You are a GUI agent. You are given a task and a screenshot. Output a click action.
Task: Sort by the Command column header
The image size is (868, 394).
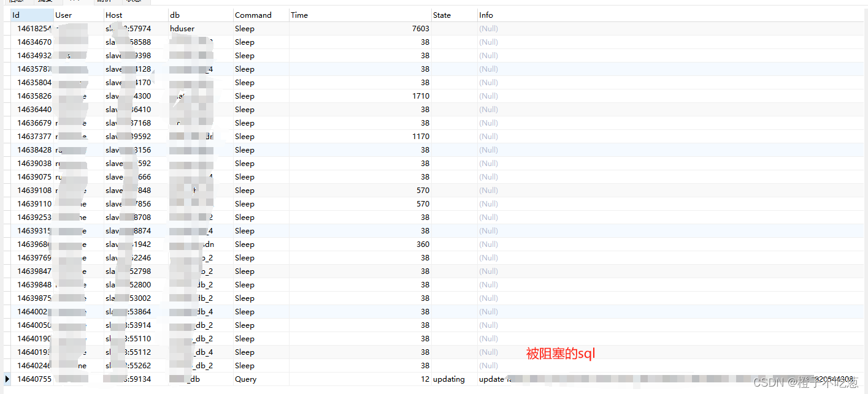coord(261,15)
